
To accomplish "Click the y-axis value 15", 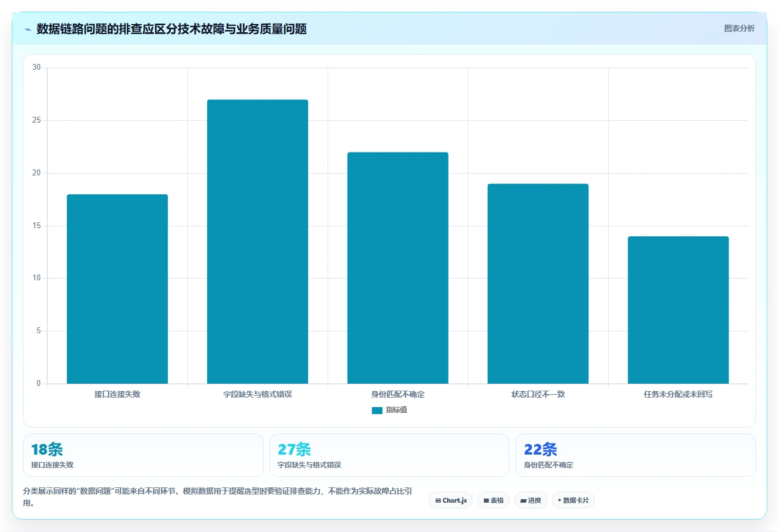I will click(36, 226).
